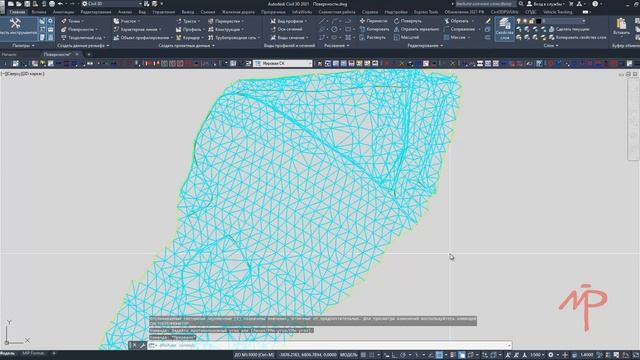
Task: Open the Вывод ribbon tab
Action: (188, 12)
